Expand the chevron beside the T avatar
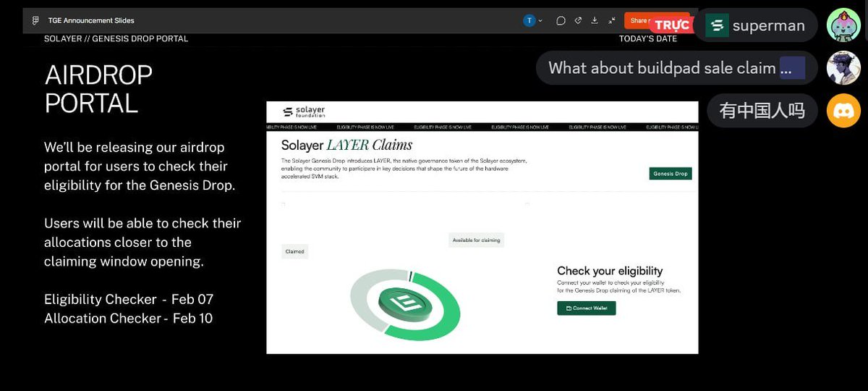 point(540,21)
